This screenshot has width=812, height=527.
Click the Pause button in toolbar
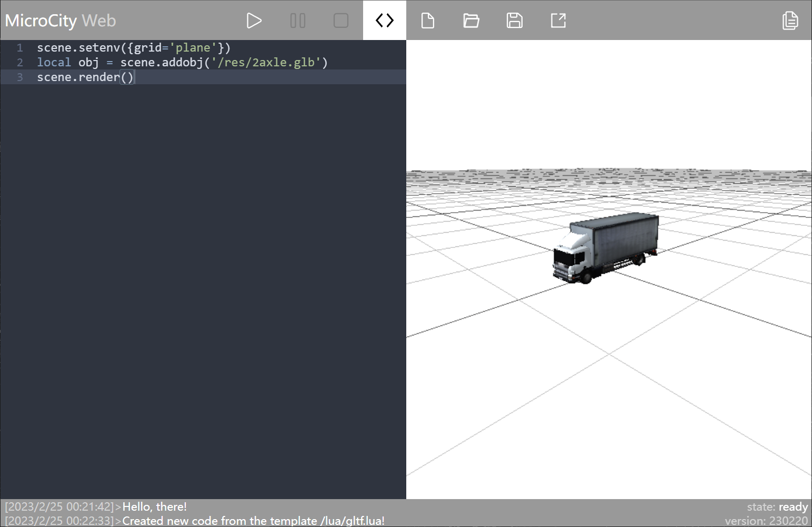coord(298,21)
